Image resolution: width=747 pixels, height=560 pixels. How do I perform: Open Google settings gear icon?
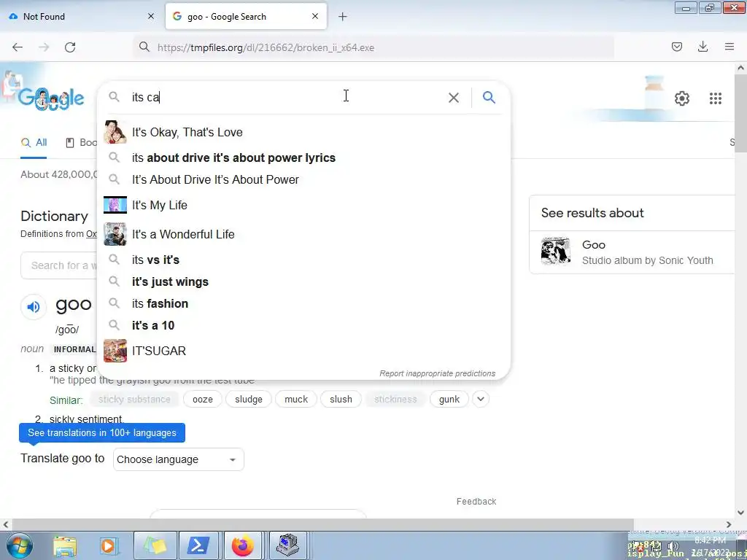point(682,98)
